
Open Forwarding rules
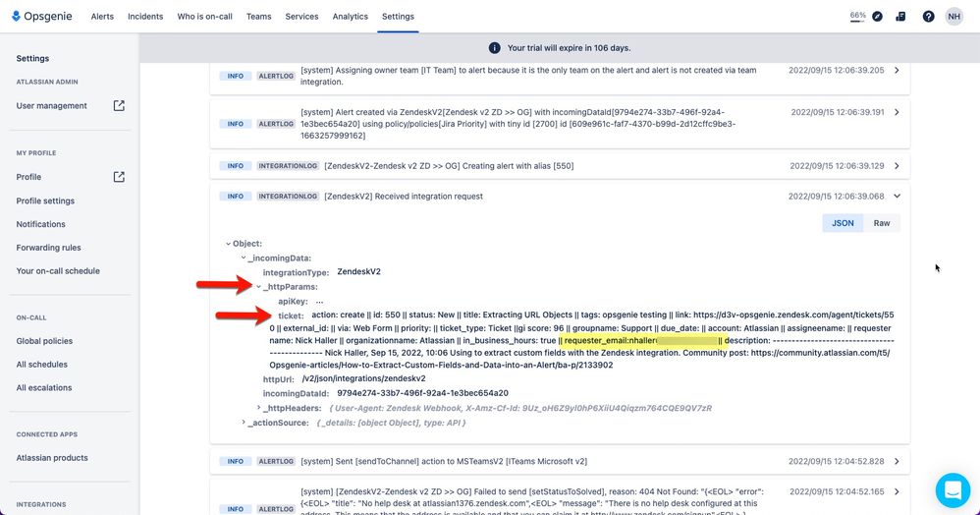[x=48, y=248]
